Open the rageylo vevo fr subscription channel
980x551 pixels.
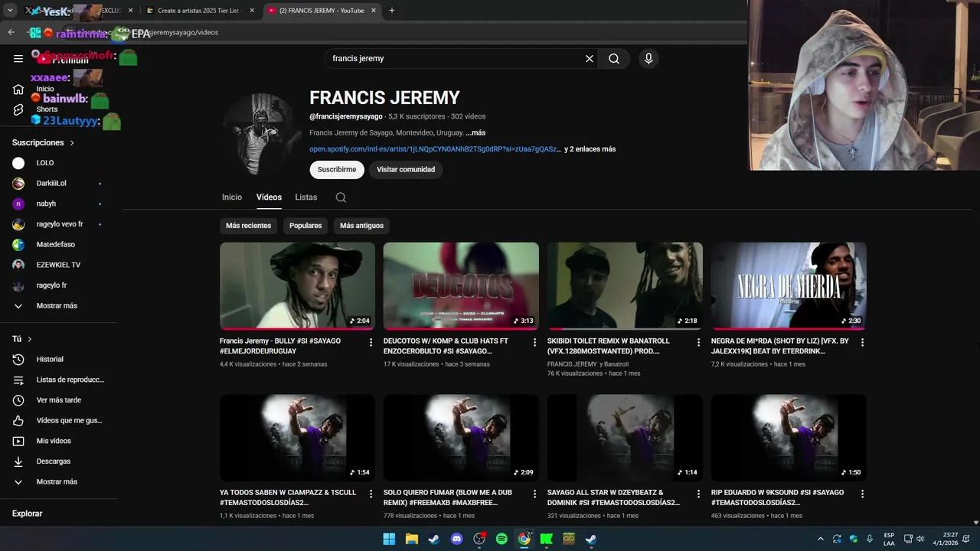coord(58,224)
